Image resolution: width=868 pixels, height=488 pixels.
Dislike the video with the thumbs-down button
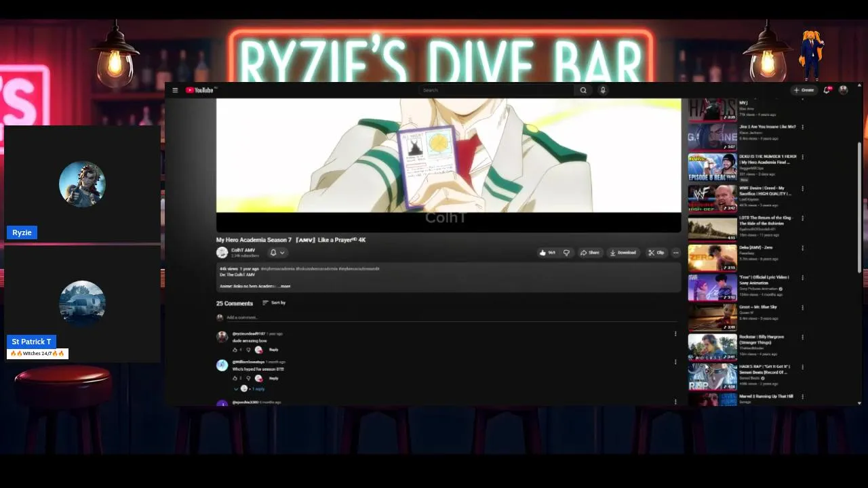(566, 253)
